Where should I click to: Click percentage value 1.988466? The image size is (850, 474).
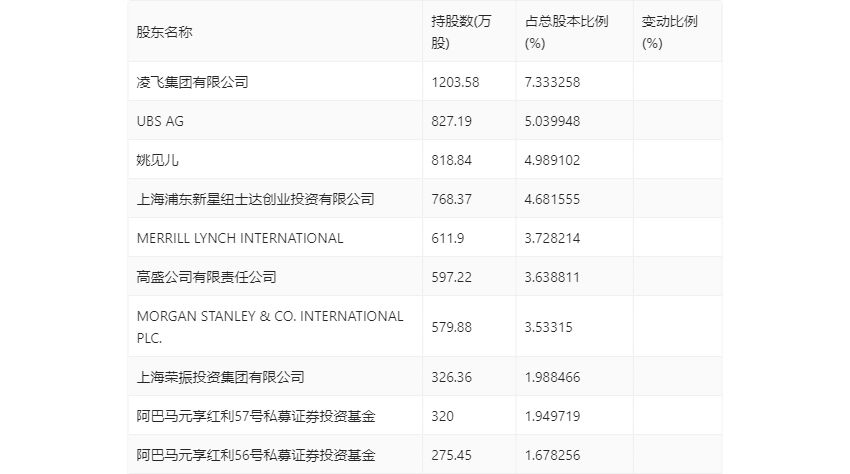(552, 377)
